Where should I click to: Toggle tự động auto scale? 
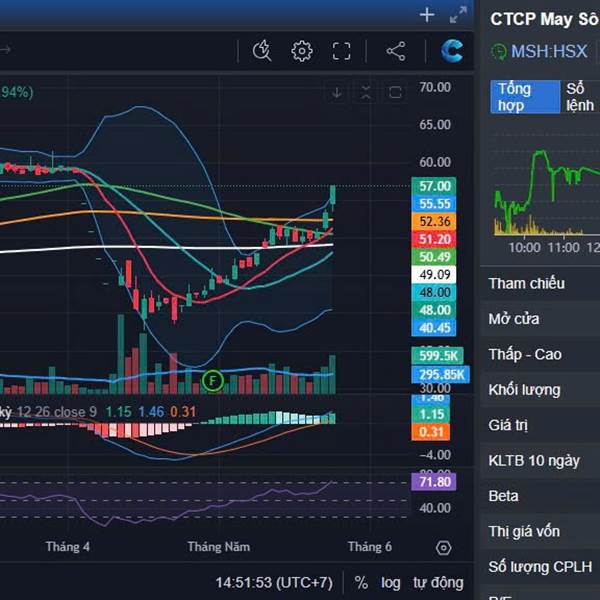click(x=438, y=583)
